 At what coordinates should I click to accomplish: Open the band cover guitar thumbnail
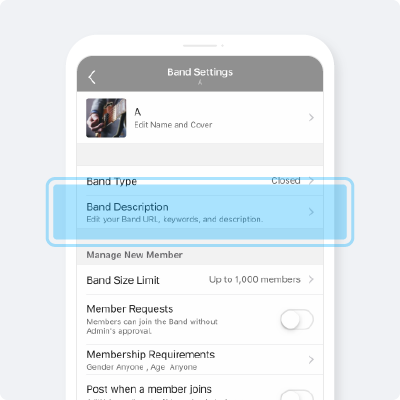[x=106, y=118]
